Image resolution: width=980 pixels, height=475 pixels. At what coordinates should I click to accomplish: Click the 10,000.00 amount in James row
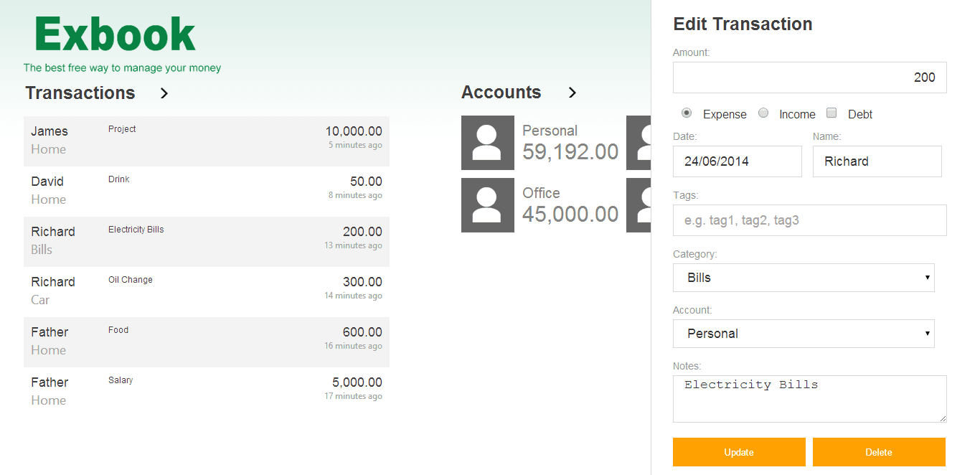354,131
